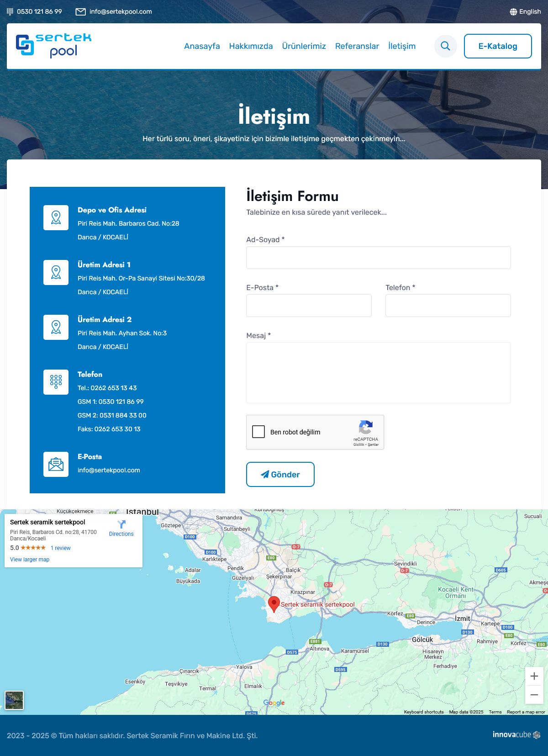The width and height of the screenshot is (548, 756).
Task: Open map Keyboard shortcuts
Action: coord(424,712)
